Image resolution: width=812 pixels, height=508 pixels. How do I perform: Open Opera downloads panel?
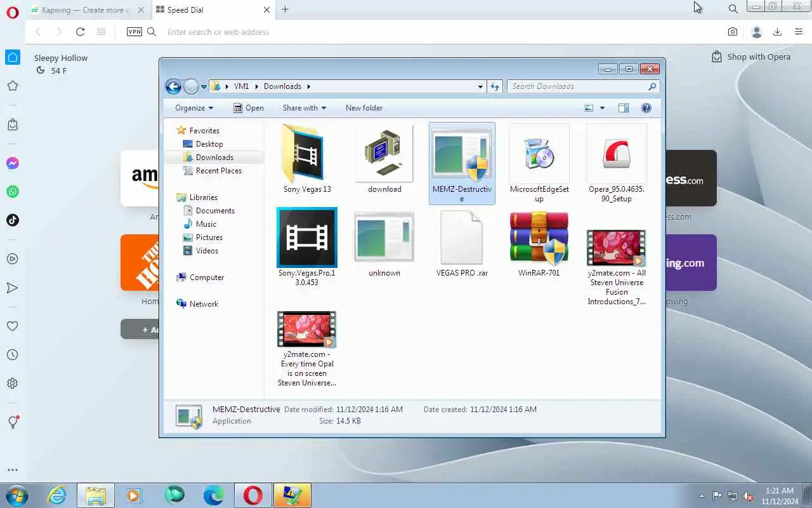coord(777,32)
